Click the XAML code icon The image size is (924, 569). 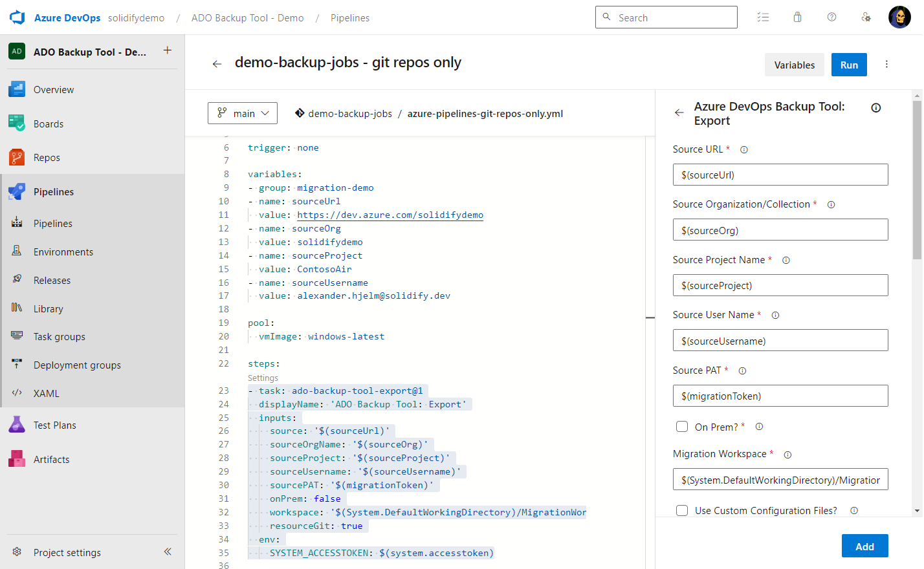coord(17,392)
